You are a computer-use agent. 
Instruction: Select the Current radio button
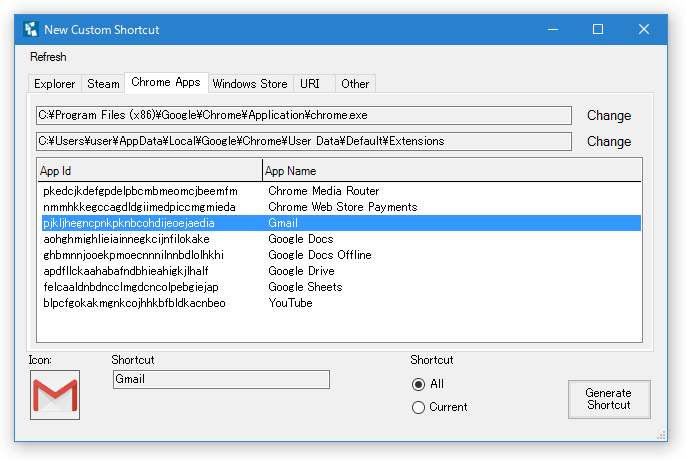[440, 407]
